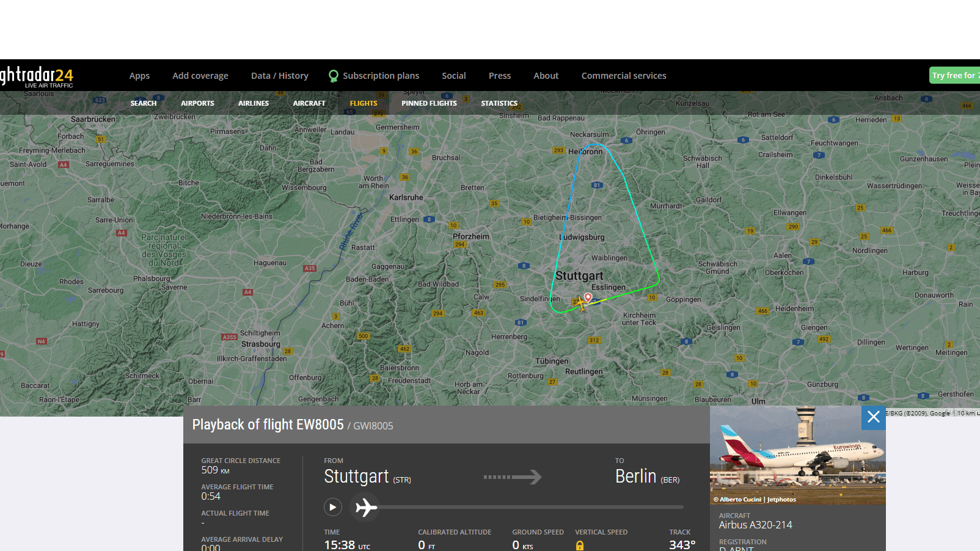This screenshot has width=980, height=551.
Task: Click the Strasbourg label on map
Action: pos(261,344)
